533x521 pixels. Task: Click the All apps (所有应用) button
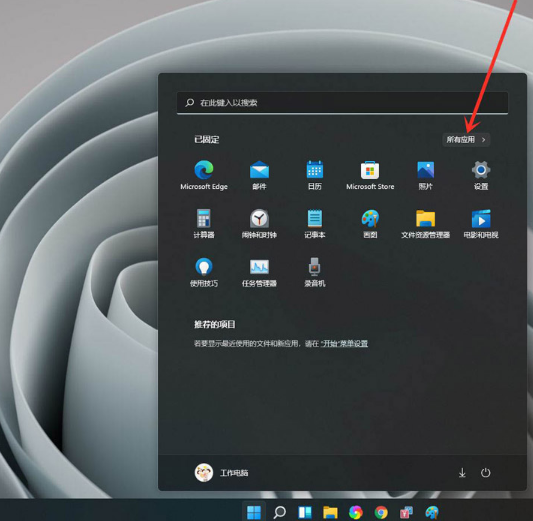466,140
